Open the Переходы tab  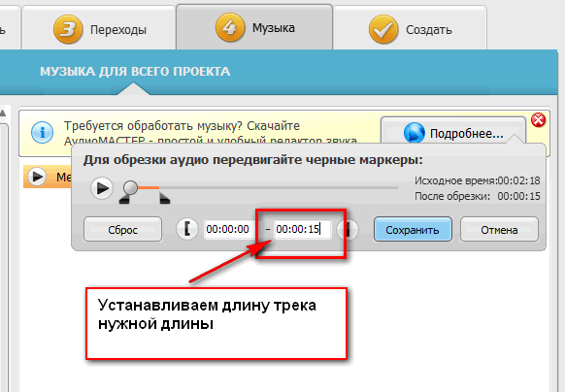click(x=98, y=28)
